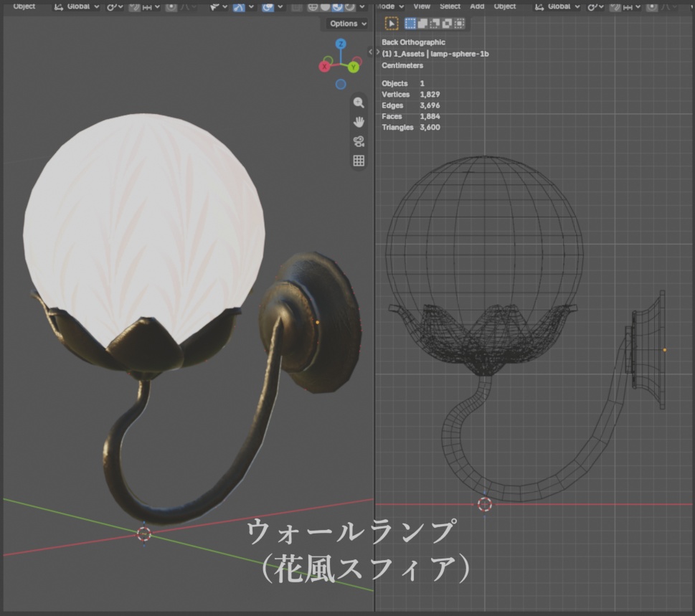The height and width of the screenshot is (616, 695).
Task: Click 3D cursor in left rendered viewport
Action: tap(143, 534)
